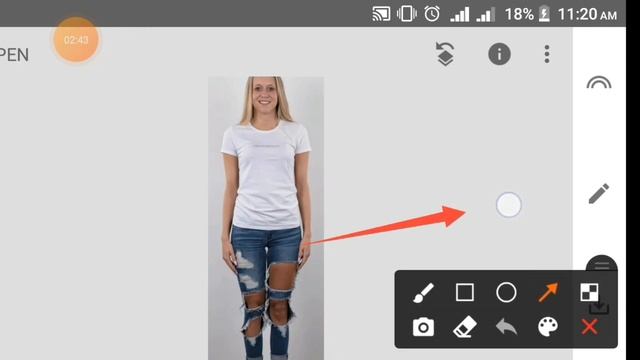The width and height of the screenshot is (640, 360).
Task: Tap the 11:20 AM clock
Action: coord(587,15)
